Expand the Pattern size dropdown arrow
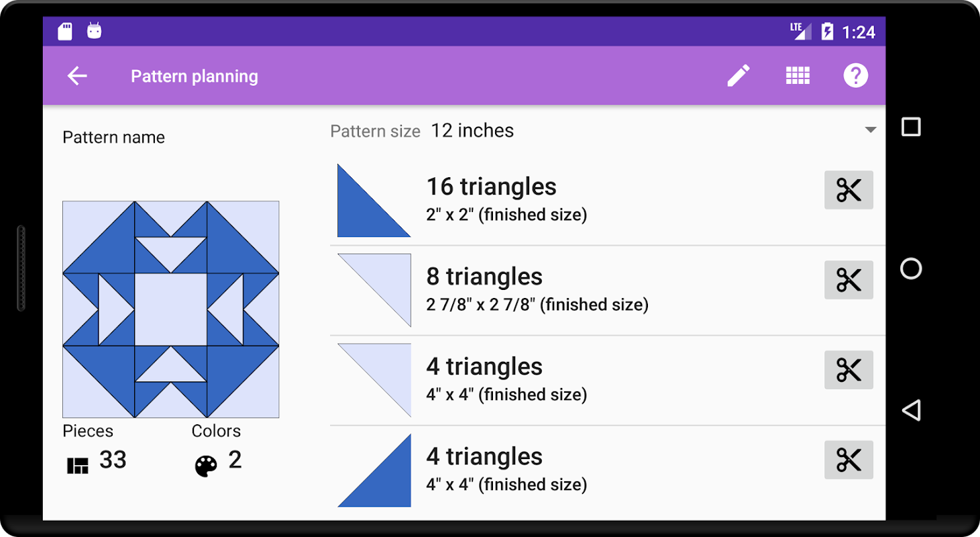This screenshot has width=980, height=537. [x=871, y=130]
